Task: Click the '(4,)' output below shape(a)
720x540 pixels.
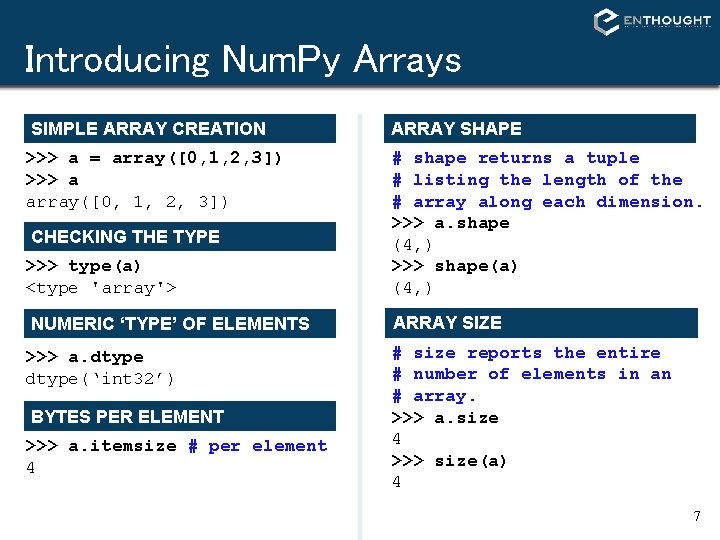Action: [x=412, y=288]
